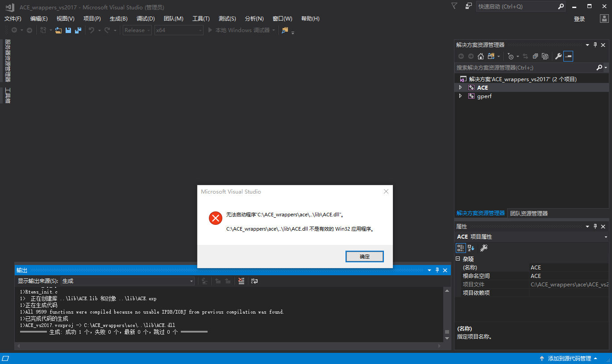Click the Solution Explorer properties wrench icon
The image size is (612, 364).
pyautogui.click(x=558, y=56)
